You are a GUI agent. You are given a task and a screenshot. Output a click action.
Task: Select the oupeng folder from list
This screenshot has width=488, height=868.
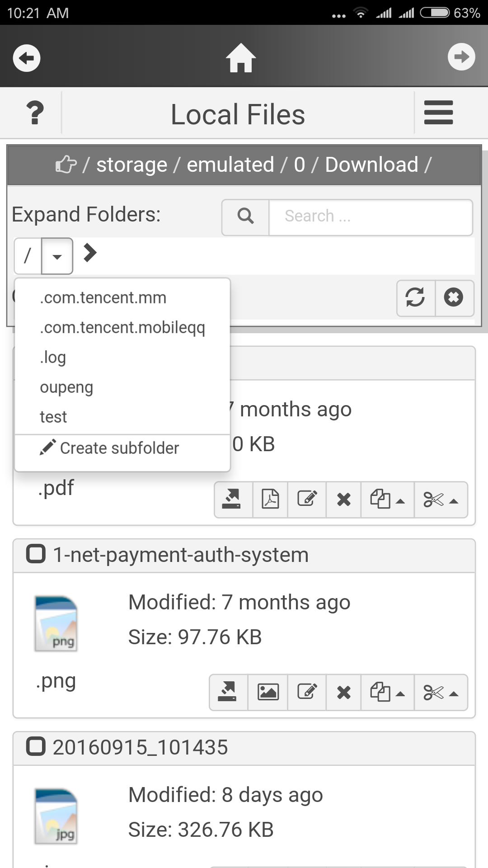pos(66,387)
